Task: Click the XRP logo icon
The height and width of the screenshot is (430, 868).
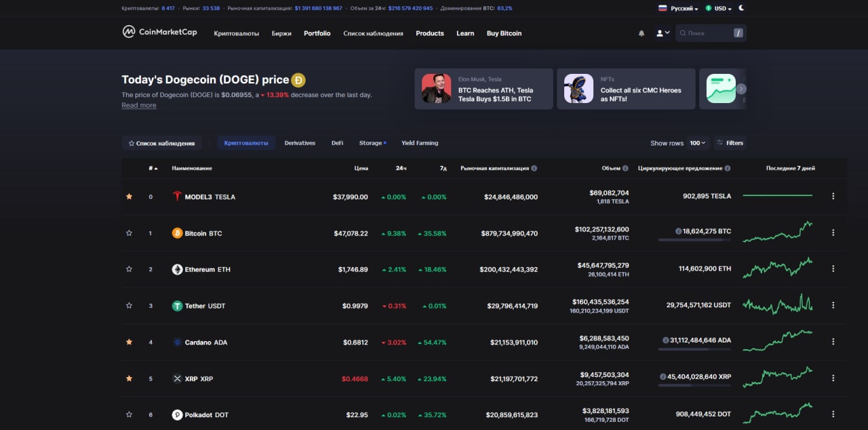Action: 177,378
